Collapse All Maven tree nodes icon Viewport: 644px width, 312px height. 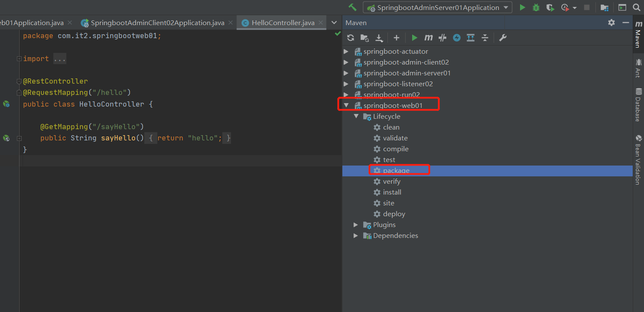coord(485,38)
